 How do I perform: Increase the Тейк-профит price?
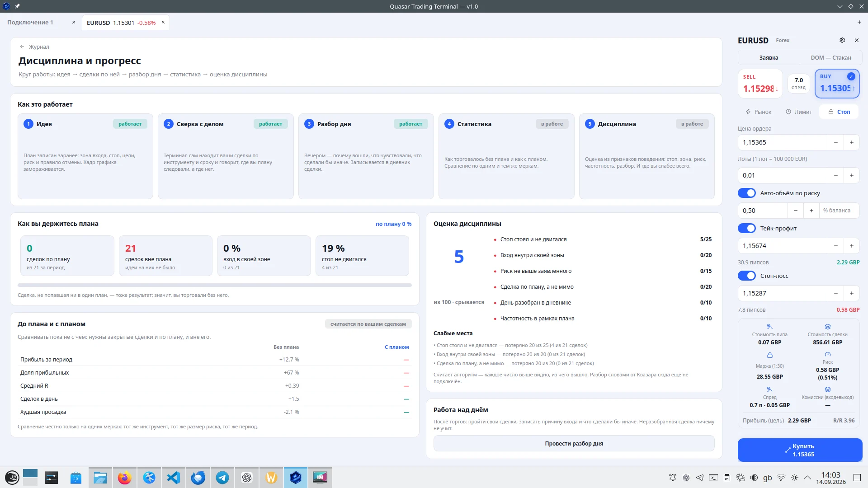pyautogui.click(x=851, y=246)
